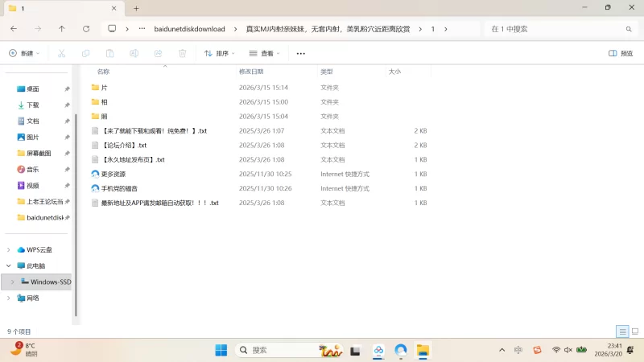Open the See more ellipsis menu in toolbar

(x=301, y=53)
